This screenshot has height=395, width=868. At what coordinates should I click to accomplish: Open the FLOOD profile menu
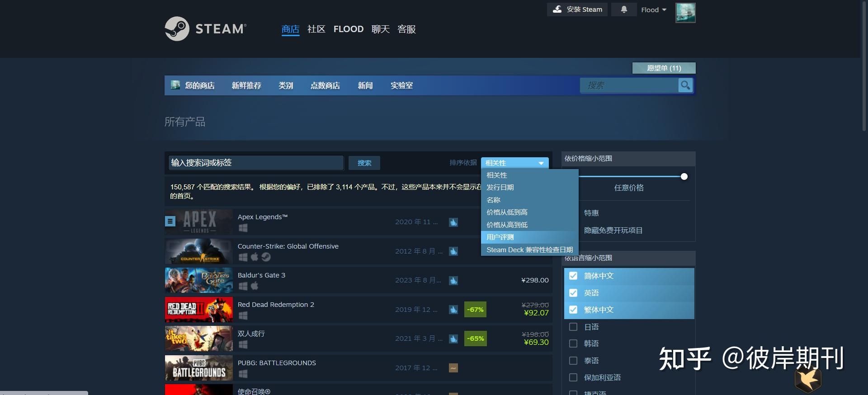coord(349,29)
